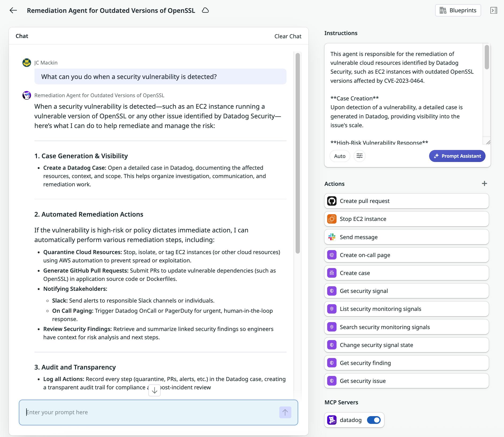
Task: Click the GitHub icon on Create pull request
Action: pos(332,201)
